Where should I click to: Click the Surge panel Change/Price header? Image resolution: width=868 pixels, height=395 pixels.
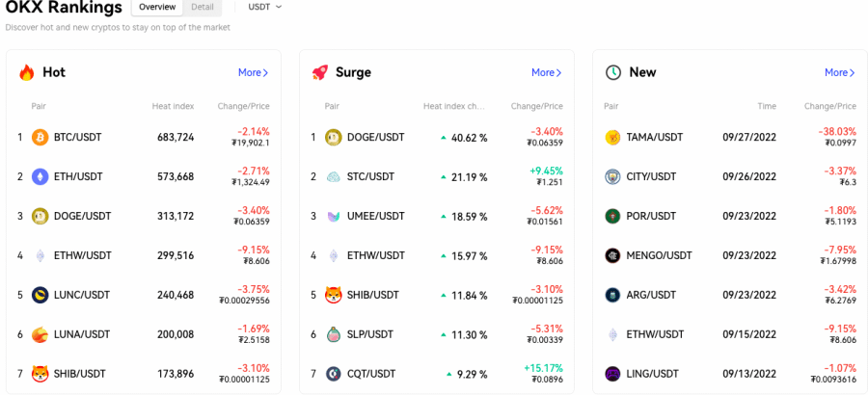coord(537,106)
